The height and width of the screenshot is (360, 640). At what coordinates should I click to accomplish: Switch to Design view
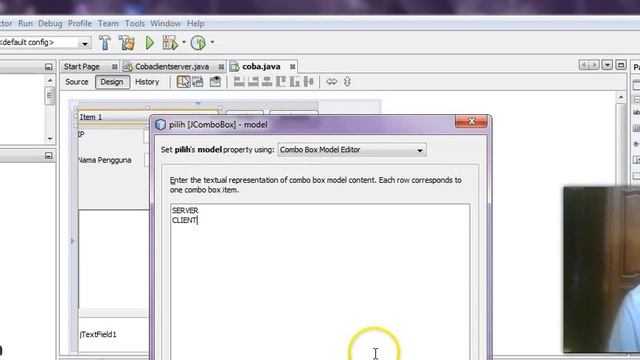pyautogui.click(x=112, y=82)
